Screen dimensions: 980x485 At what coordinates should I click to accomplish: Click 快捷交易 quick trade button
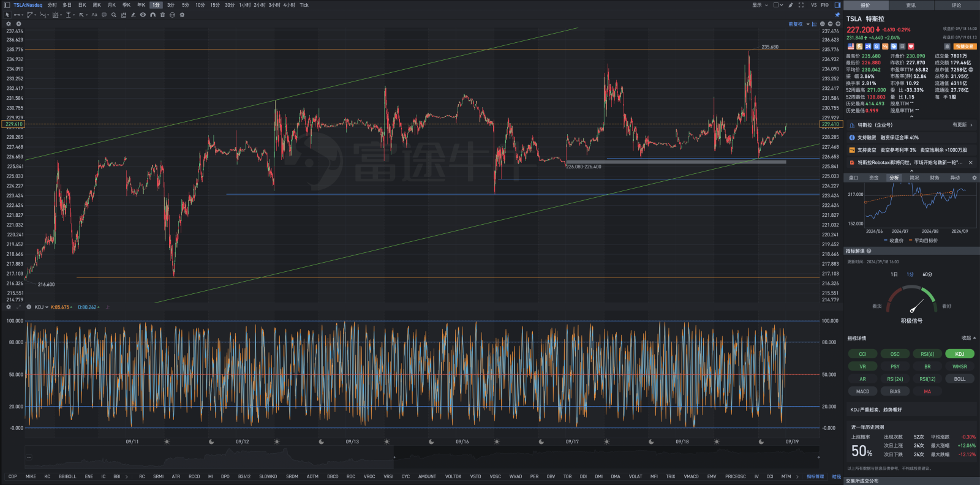(x=965, y=47)
